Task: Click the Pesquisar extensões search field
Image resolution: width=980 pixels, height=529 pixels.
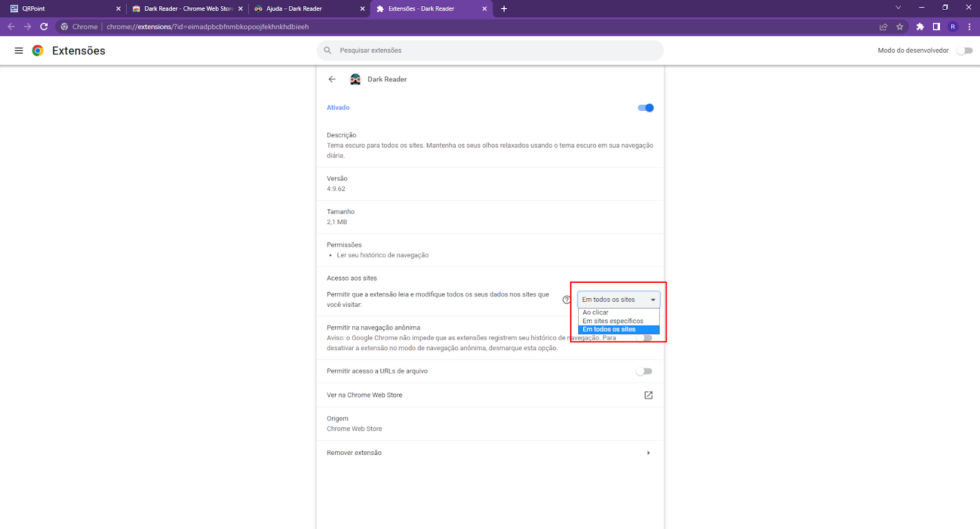Action: pos(490,51)
